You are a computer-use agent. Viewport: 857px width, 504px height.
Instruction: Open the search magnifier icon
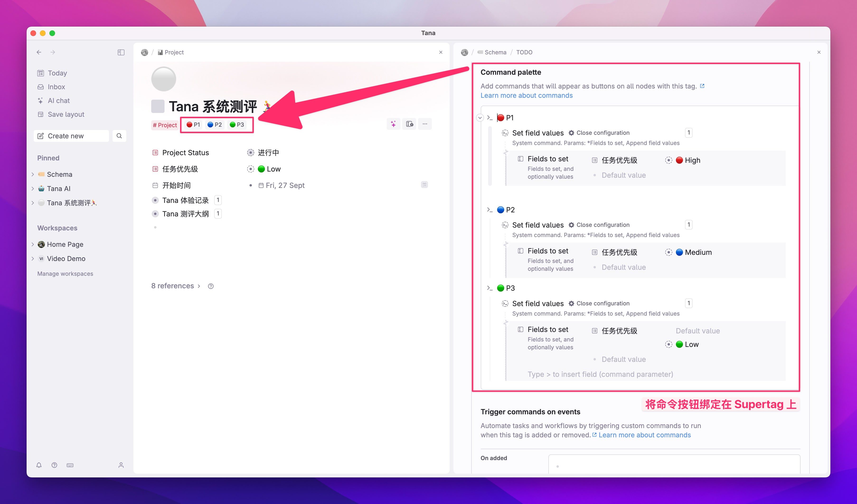pyautogui.click(x=119, y=136)
